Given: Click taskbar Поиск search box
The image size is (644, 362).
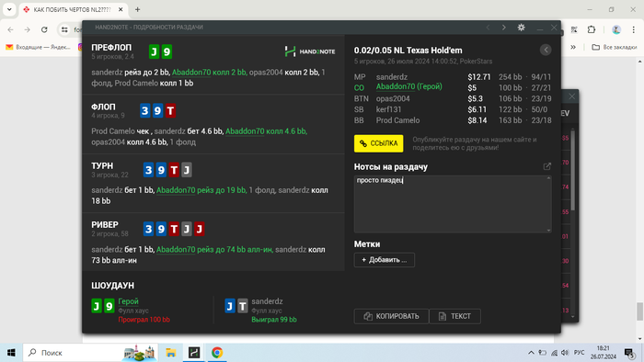Looking at the screenshot, I should 91,353.
